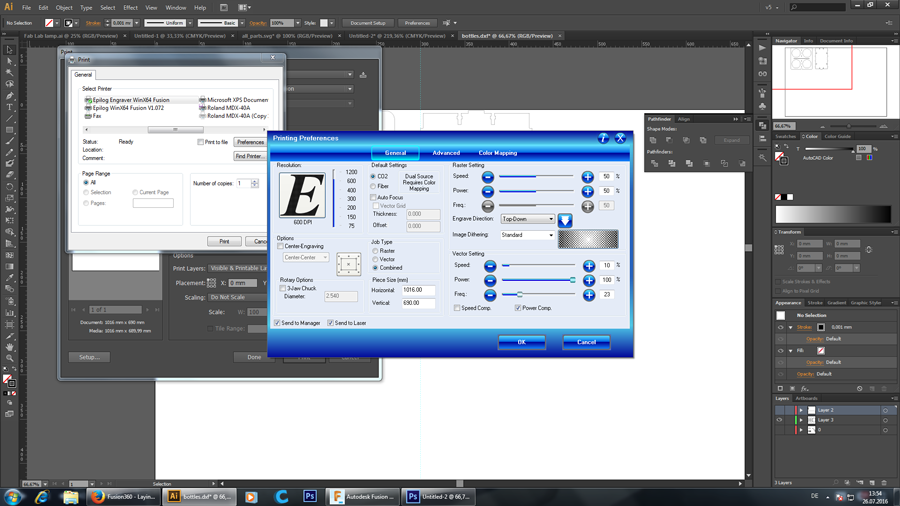Select the Hand tool in left toolbar
This screenshot has height=506, width=900.
coord(9,347)
